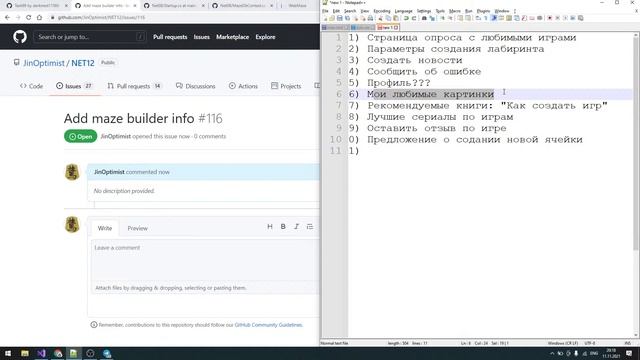Click the 'Leave a comment' text area
Screen dimensions: 640x360
(205, 260)
